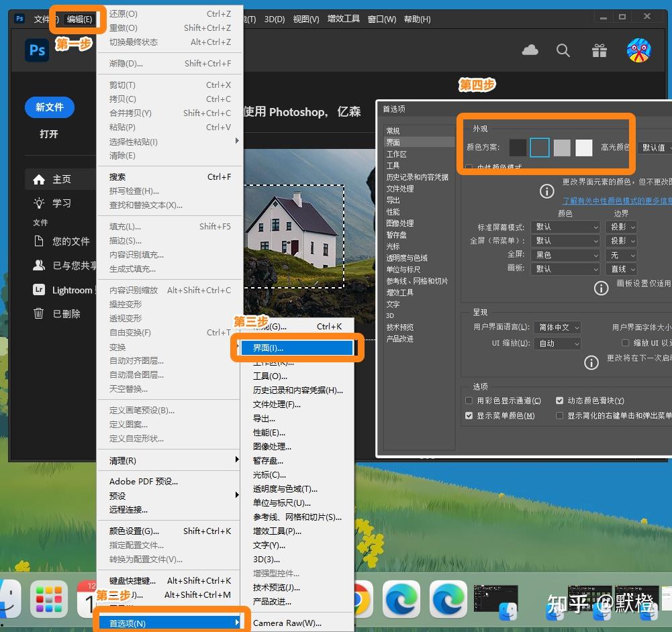Click the search magnifier icon

pyautogui.click(x=563, y=50)
